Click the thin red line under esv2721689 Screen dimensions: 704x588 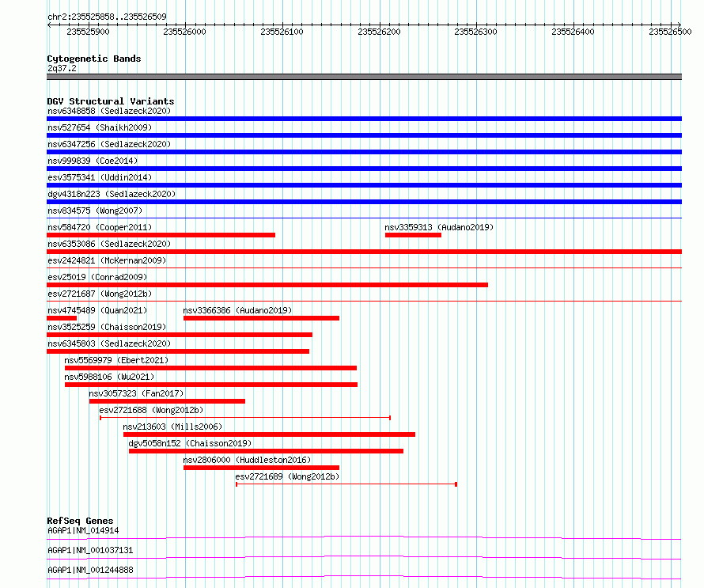(x=346, y=484)
